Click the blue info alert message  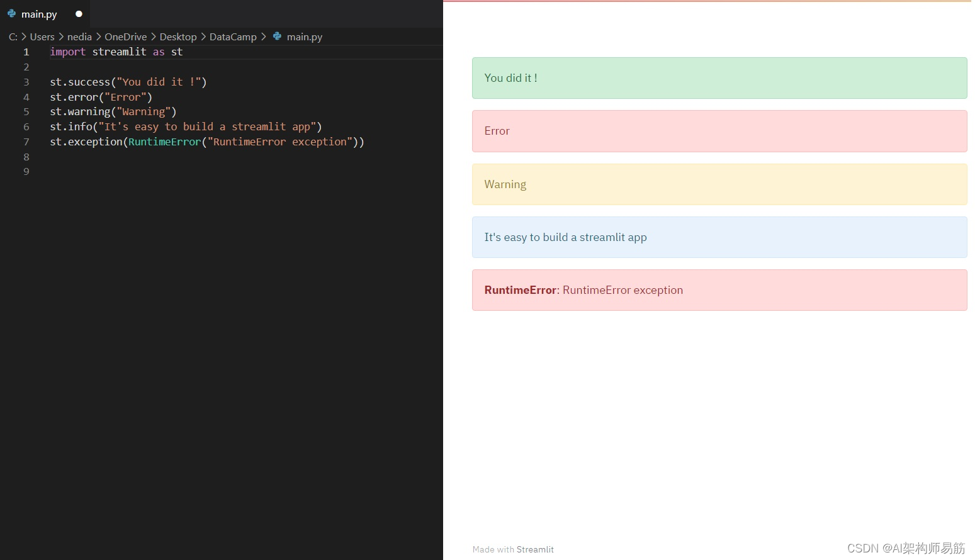719,237
